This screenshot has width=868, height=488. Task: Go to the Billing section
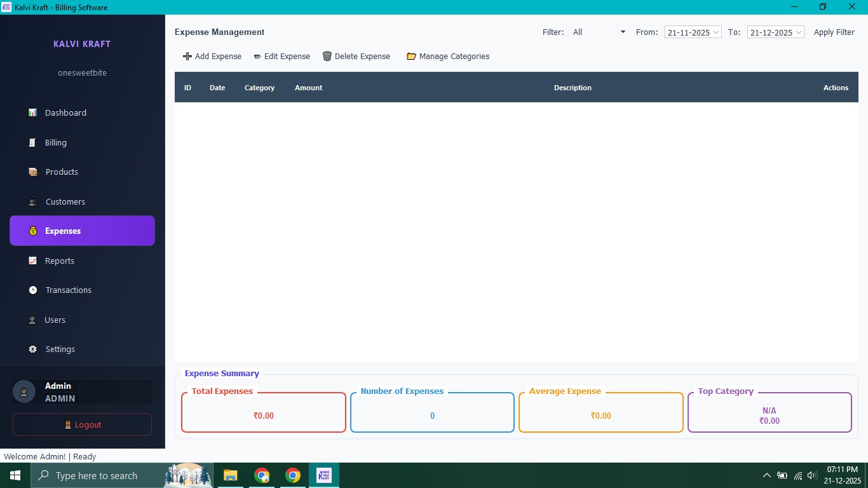pyautogui.click(x=56, y=143)
